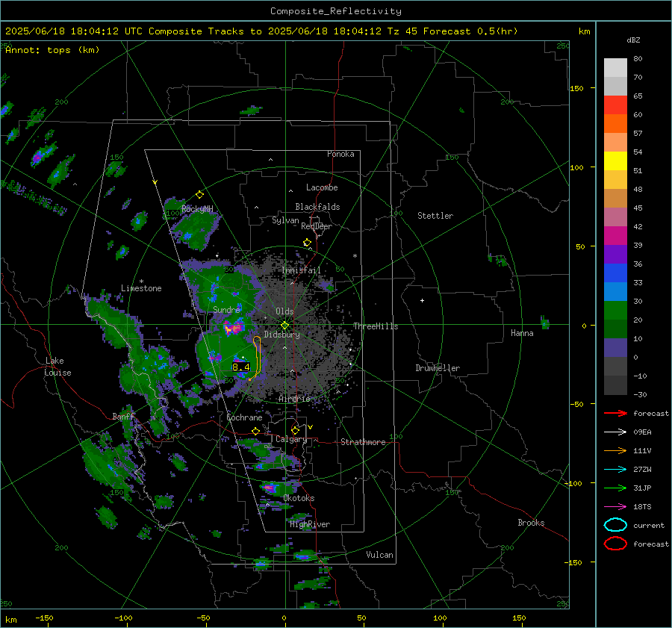Click the yellow diamond marker beside RockyMH

(x=199, y=195)
